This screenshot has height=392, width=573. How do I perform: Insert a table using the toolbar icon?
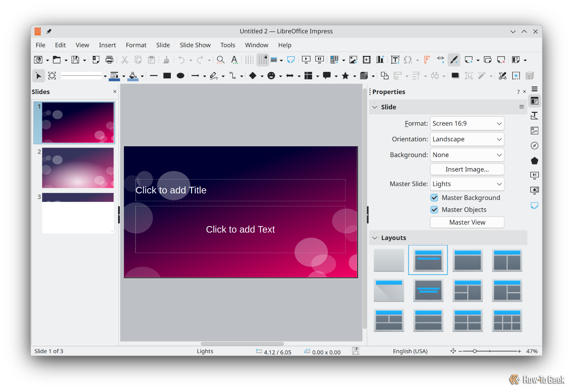[x=334, y=60]
